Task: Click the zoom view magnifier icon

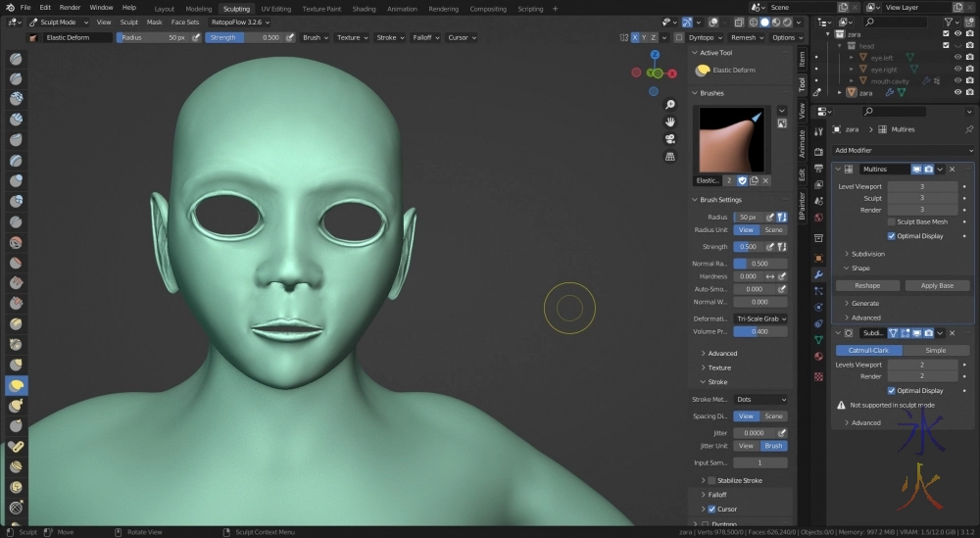Action: coord(670,105)
